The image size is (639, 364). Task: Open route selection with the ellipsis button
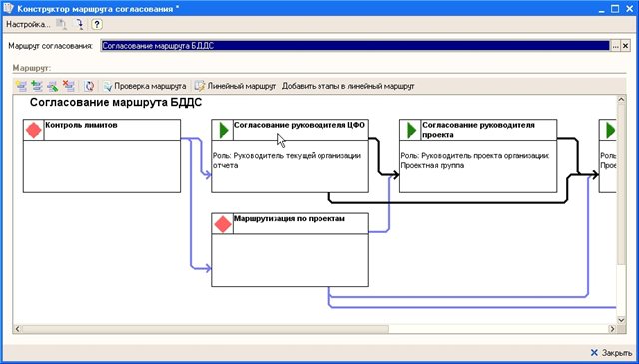pyautogui.click(x=615, y=46)
